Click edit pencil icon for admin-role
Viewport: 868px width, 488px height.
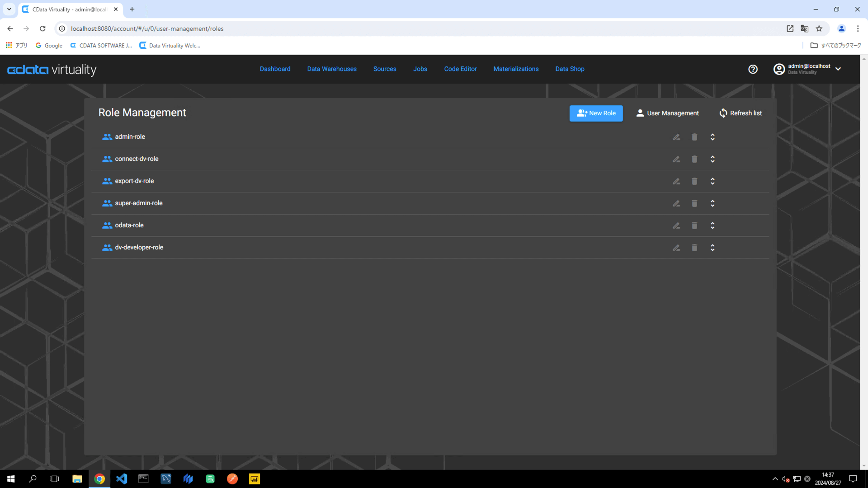(676, 137)
